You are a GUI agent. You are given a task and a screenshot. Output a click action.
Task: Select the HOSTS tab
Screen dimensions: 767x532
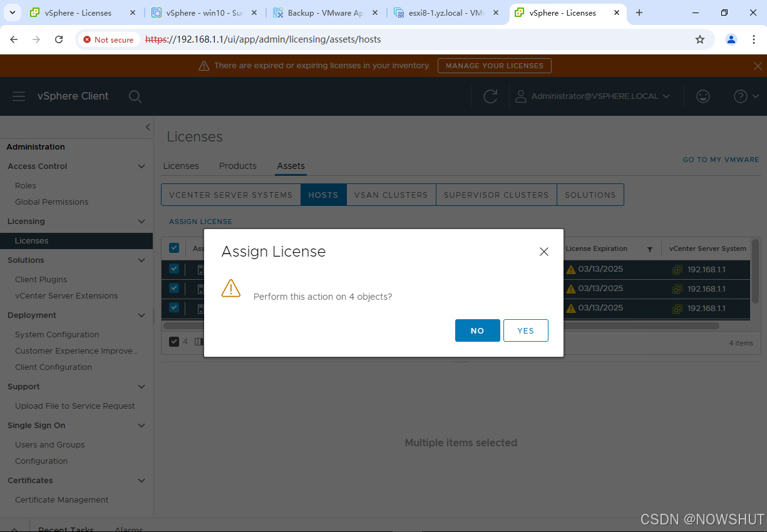pyautogui.click(x=324, y=195)
